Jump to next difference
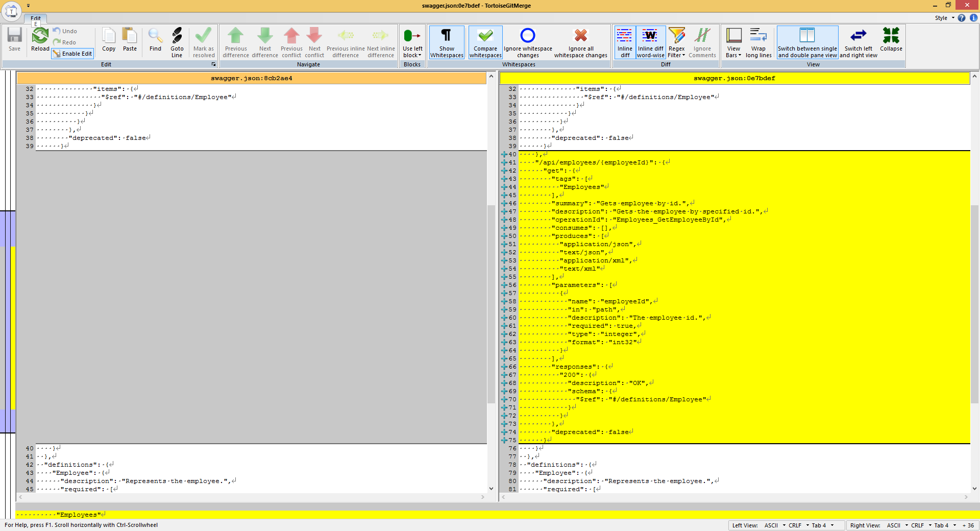The image size is (980, 531). point(265,42)
